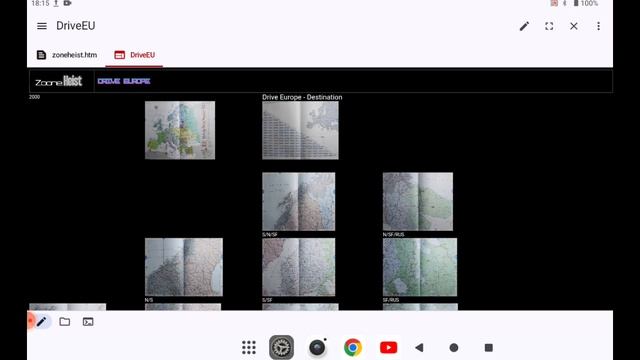This screenshot has width=640, height=360.
Task: Click the DriveEU title in app bar
Action: pyautogui.click(x=76, y=26)
